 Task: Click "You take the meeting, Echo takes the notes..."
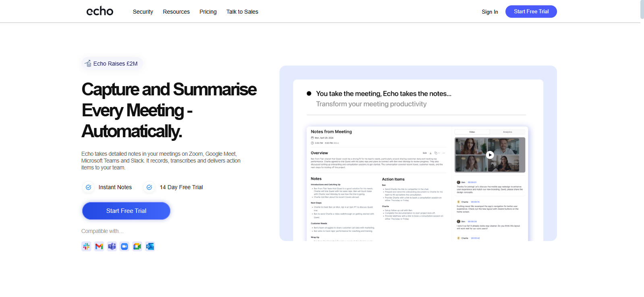click(384, 94)
